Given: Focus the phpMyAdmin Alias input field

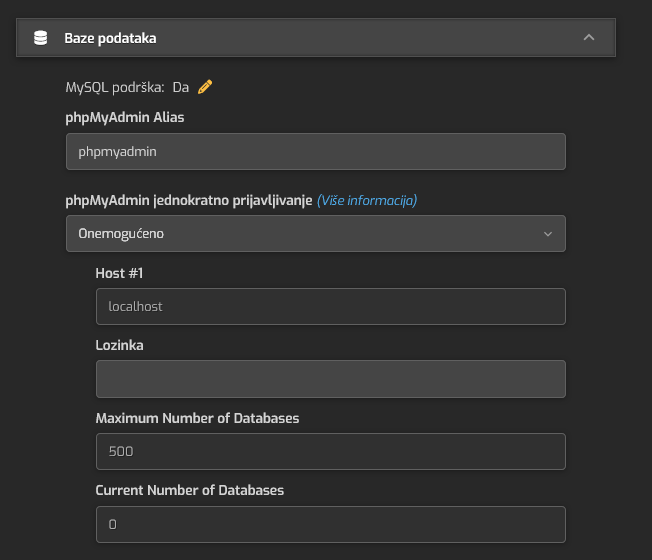Looking at the screenshot, I should coord(316,151).
